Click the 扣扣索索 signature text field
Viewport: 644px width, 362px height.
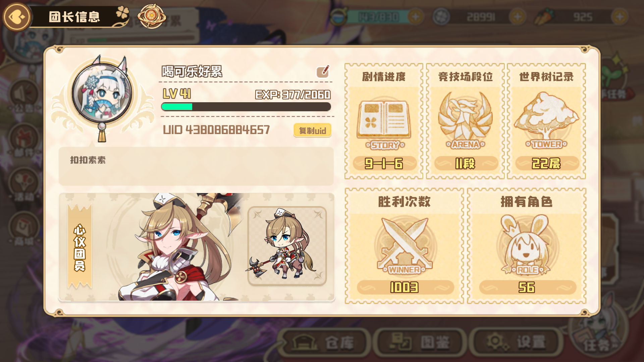coord(196,166)
